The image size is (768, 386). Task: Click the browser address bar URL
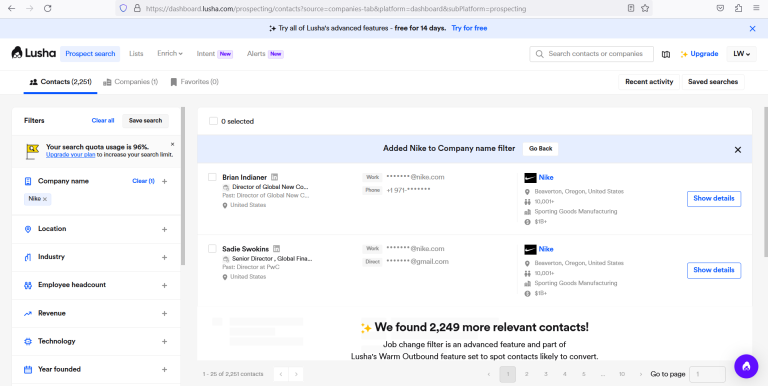336,8
